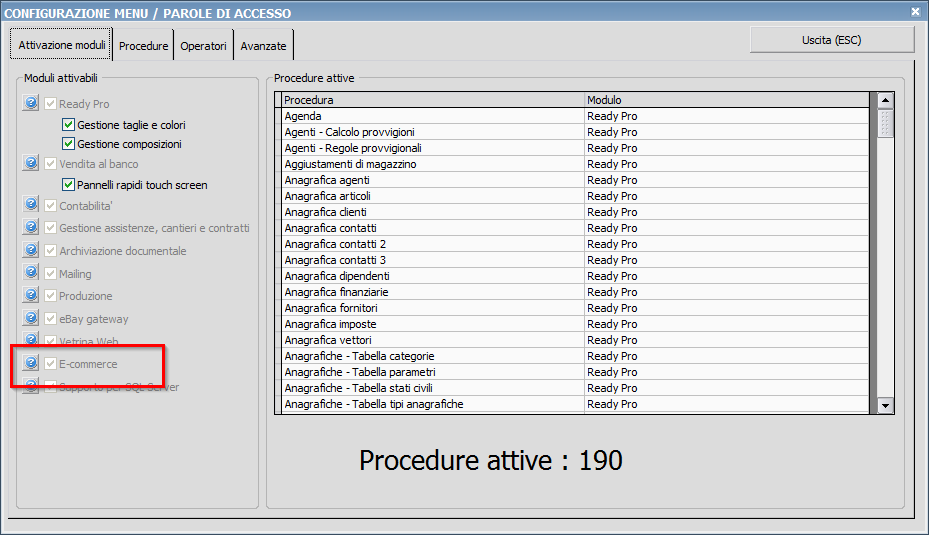Switch to the Operatori tab
This screenshot has width=929, height=535.
tap(203, 46)
